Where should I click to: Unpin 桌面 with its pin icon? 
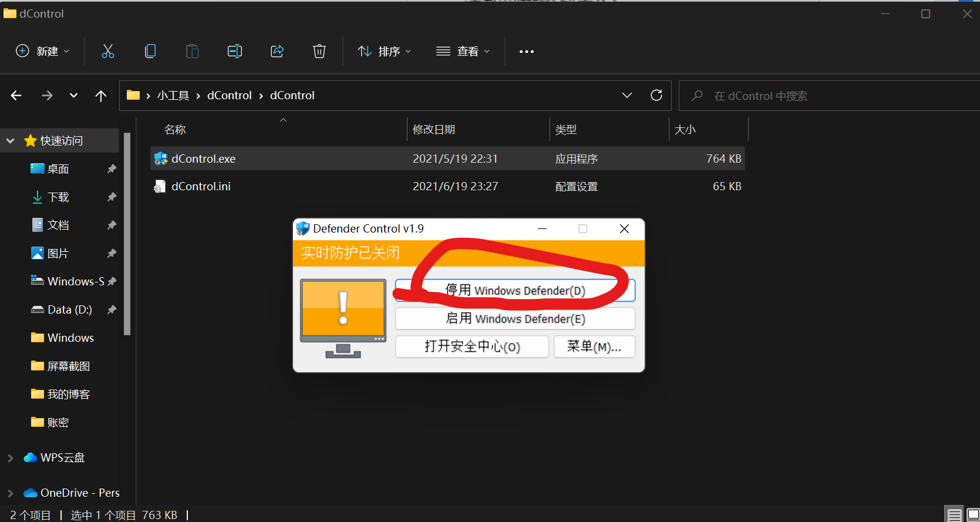[x=112, y=169]
